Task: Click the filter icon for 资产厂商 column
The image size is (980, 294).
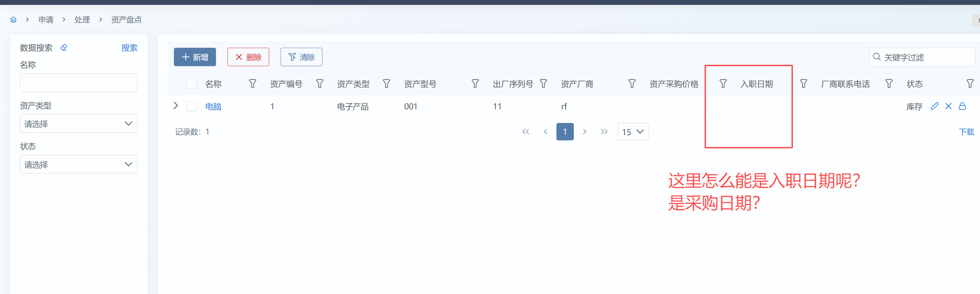Action: coord(632,84)
